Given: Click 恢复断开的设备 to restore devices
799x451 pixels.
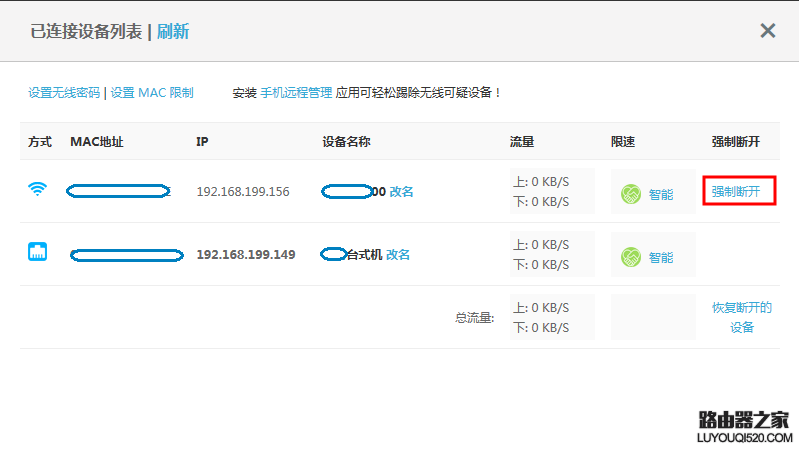Looking at the screenshot, I should click(742, 317).
